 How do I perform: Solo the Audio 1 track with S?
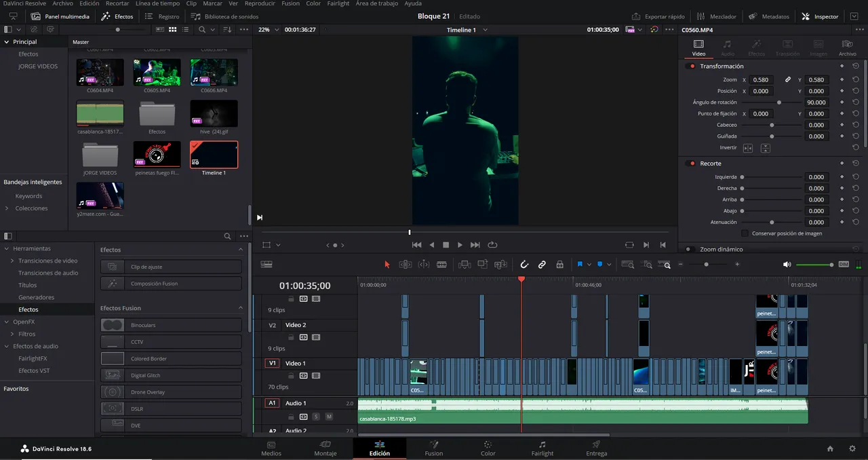[316, 416]
